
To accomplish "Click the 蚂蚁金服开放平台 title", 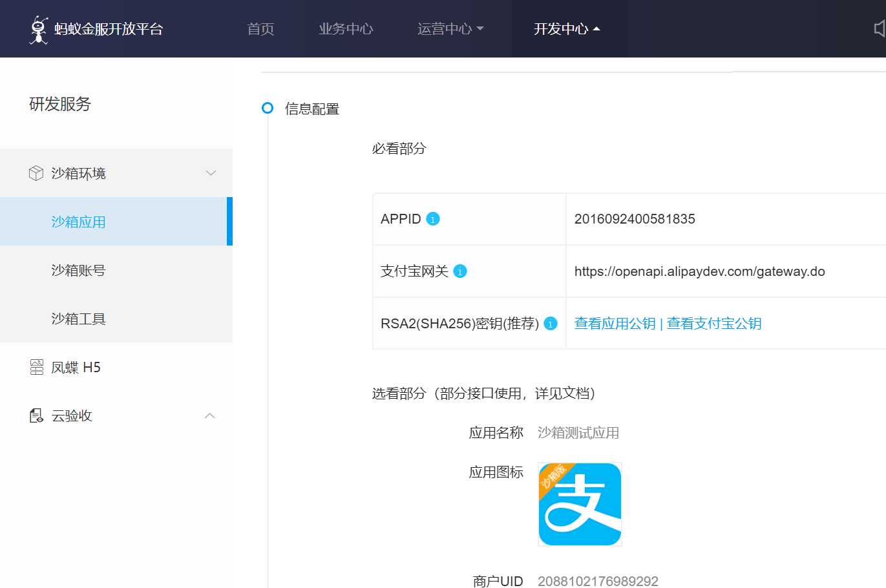I will (x=109, y=29).
